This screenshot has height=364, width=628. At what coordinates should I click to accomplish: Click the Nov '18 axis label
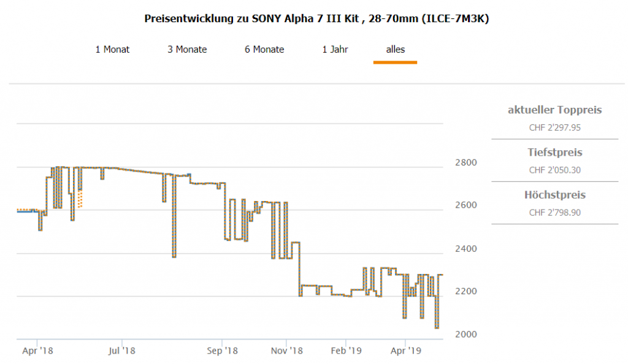coord(287,351)
